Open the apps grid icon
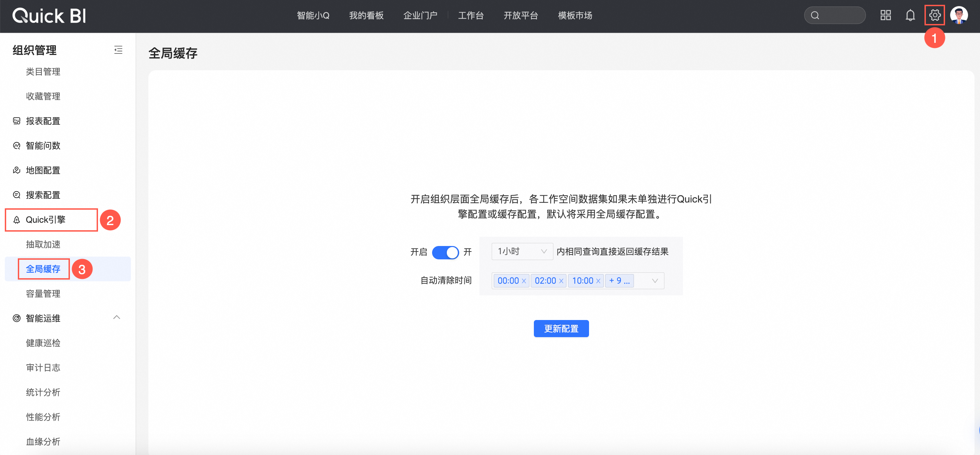The image size is (980, 455). coord(885,16)
